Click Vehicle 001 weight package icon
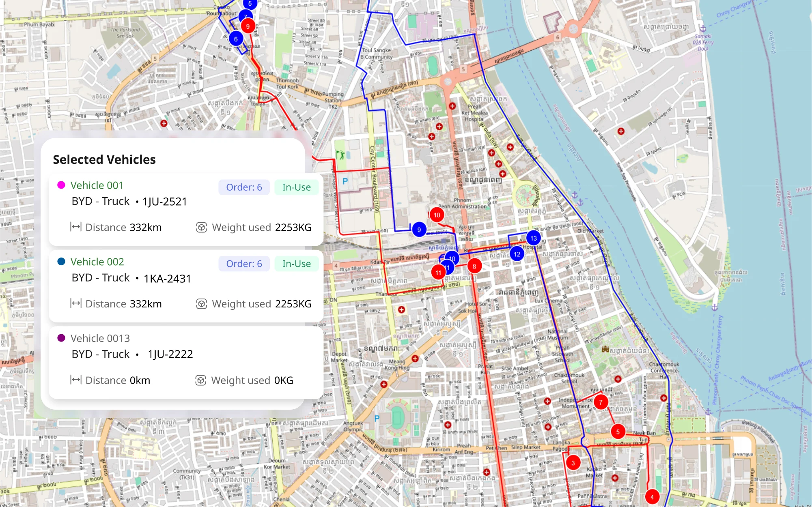812x507 pixels. (x=201, y=227)
